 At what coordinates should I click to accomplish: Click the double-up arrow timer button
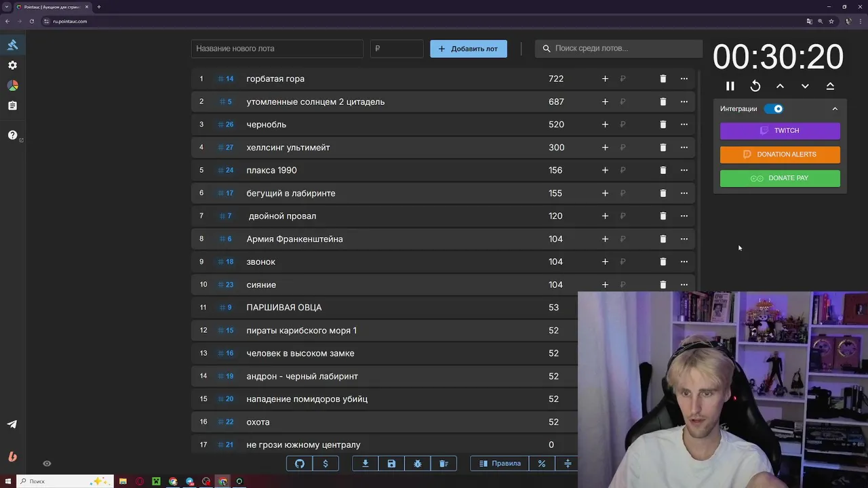(830, 86)
